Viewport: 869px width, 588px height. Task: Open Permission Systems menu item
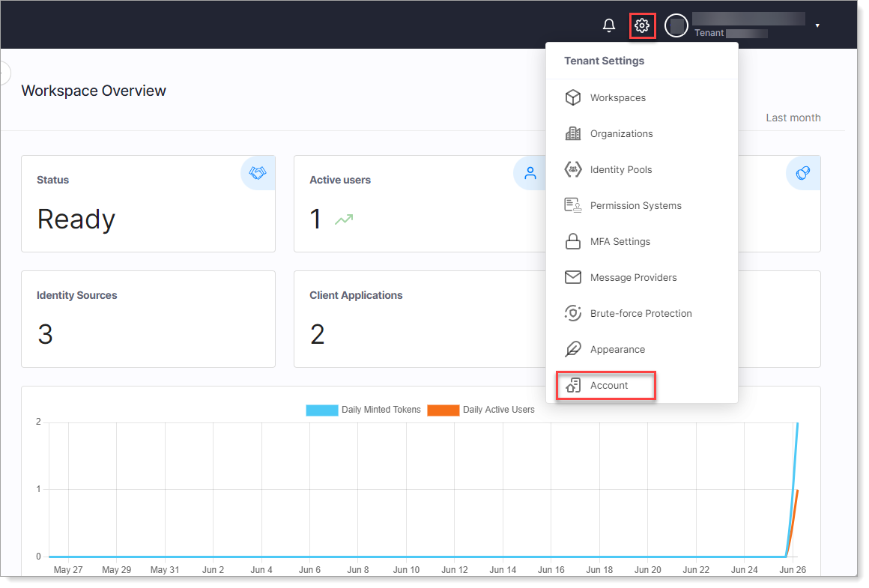click(x=642, y=205)
